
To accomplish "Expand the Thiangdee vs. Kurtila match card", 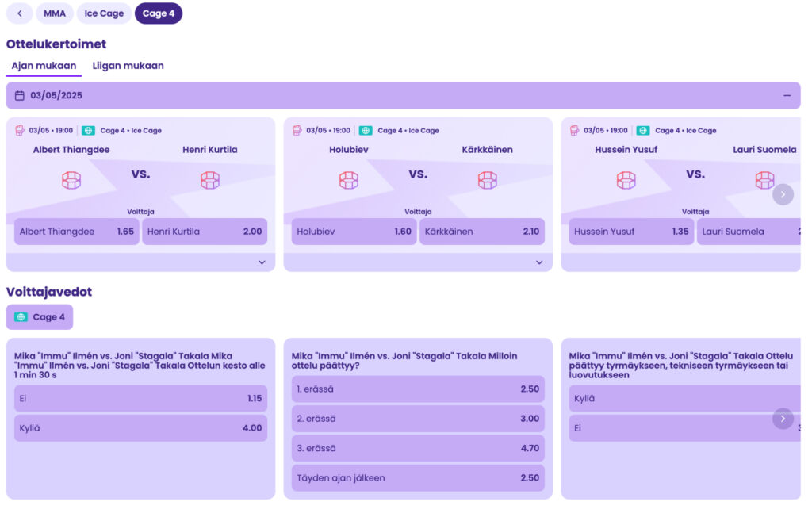I will click(x=262, y=262).
